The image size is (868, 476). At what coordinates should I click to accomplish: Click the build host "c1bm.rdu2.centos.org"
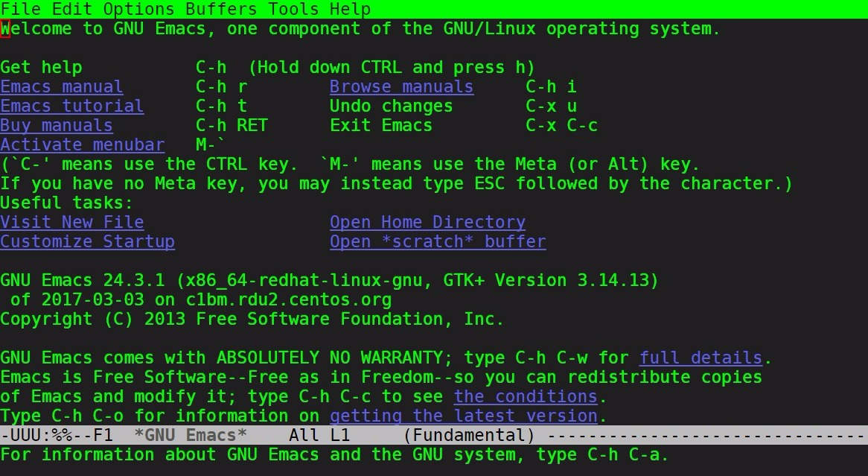point(288,299)
